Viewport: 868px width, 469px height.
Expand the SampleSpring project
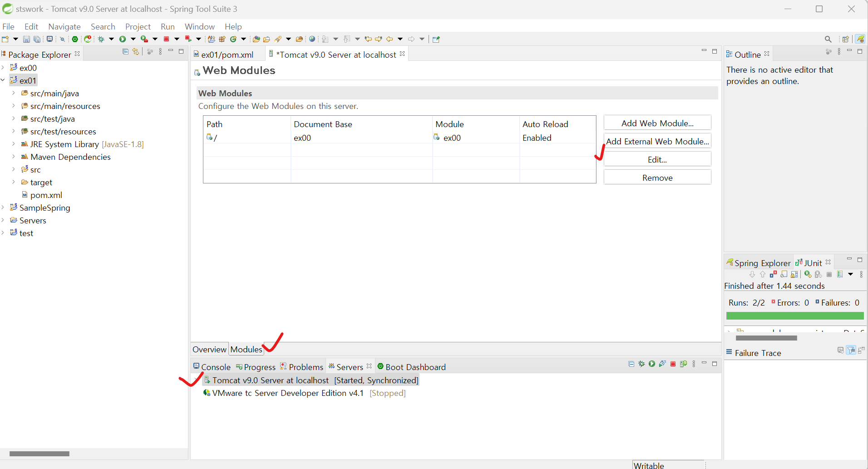[3, 207]
